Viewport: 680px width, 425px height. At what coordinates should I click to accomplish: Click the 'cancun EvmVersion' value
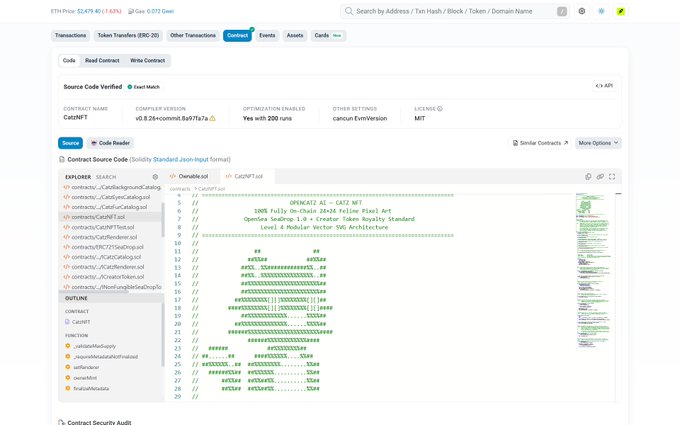point(360,118)
